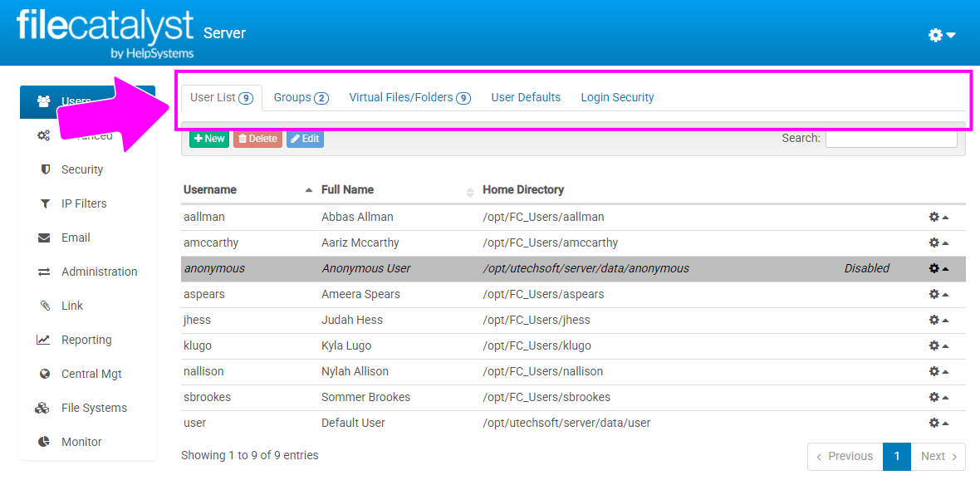Viewport: 980px width, 485px height.
Task: Click the Previous pagination button
Action: [x=845, y=456]
